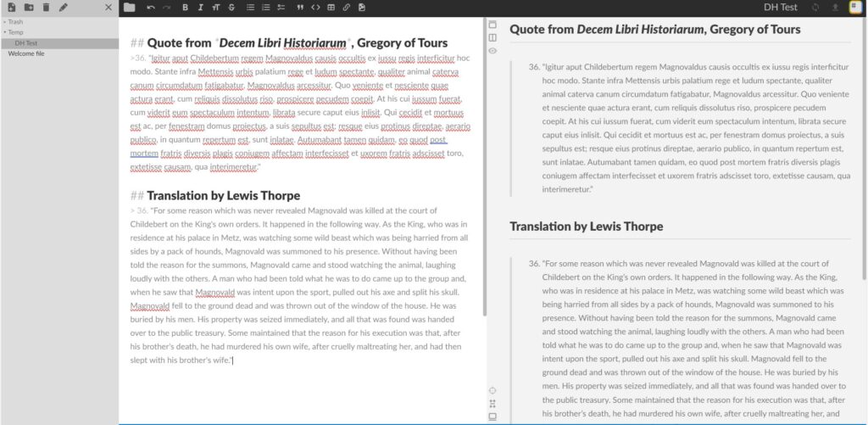Redo the last edit
The image size is (868, 425).
tap(167, 7)
